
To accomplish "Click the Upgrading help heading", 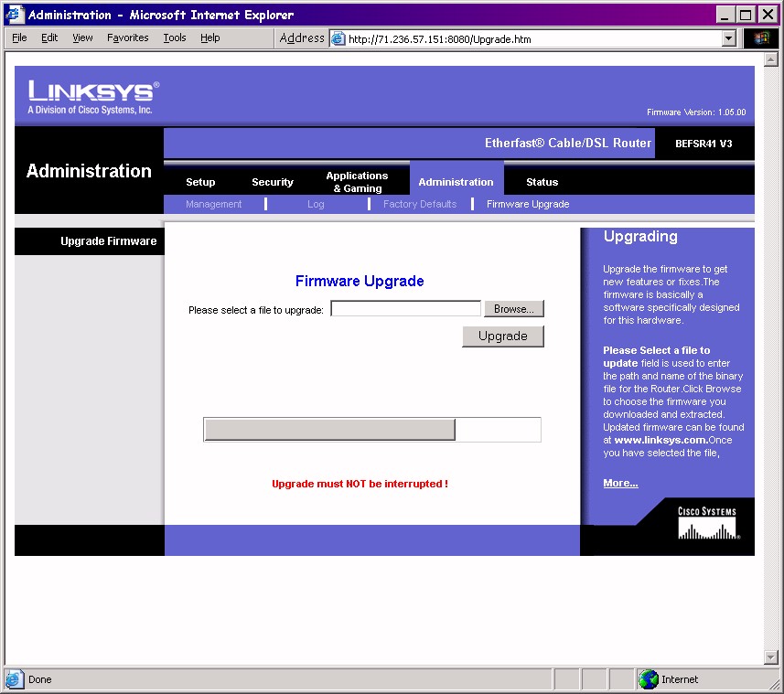I will tap(640, 236).
